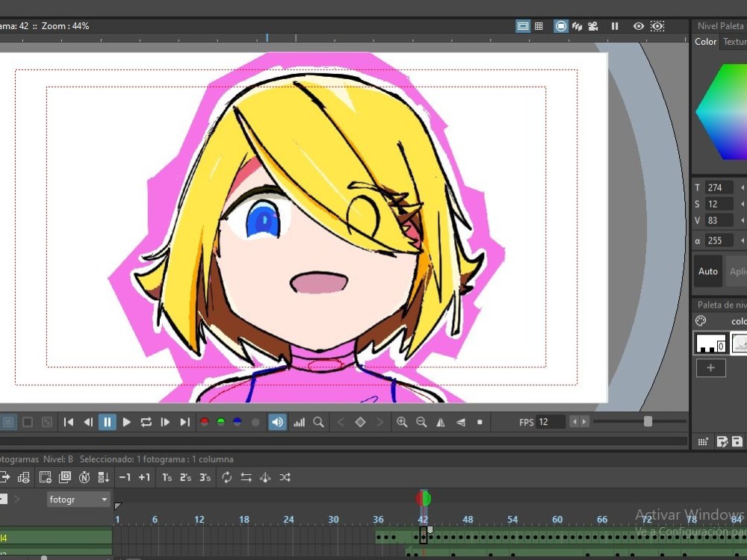This screenshot has height=560, width=747.
Task: Zoom in the viewer
Action: [x=402, y=423]
